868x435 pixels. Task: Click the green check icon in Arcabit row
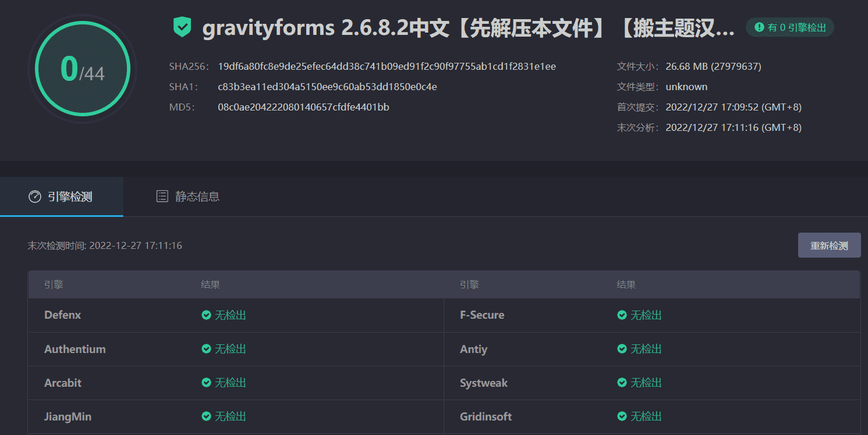coord(206,383)
